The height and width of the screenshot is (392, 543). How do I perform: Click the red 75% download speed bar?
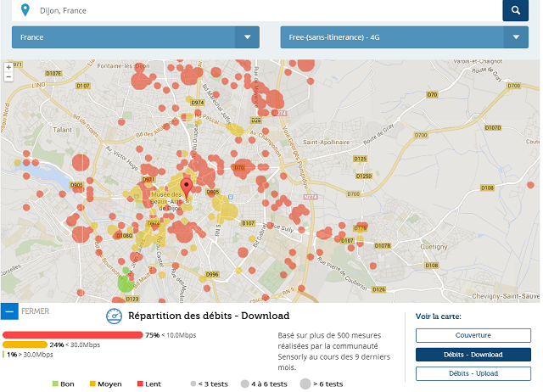coord(73,335)
